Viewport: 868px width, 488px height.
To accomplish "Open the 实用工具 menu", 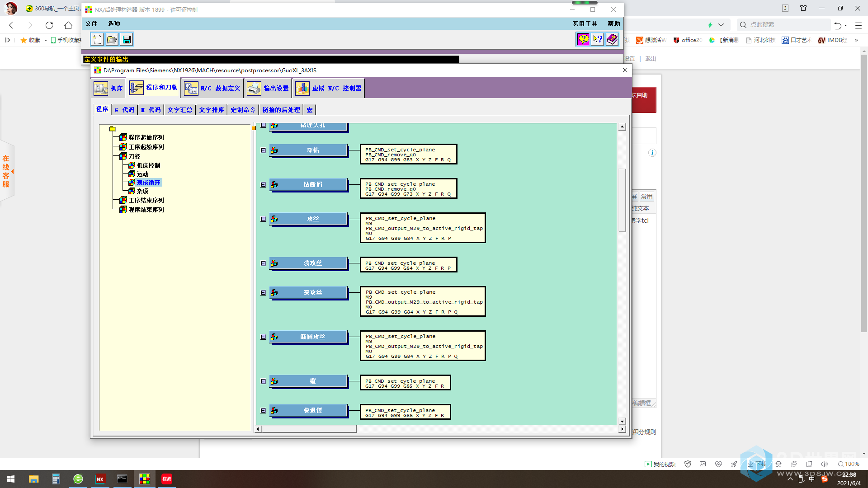I will pos(585,23).
